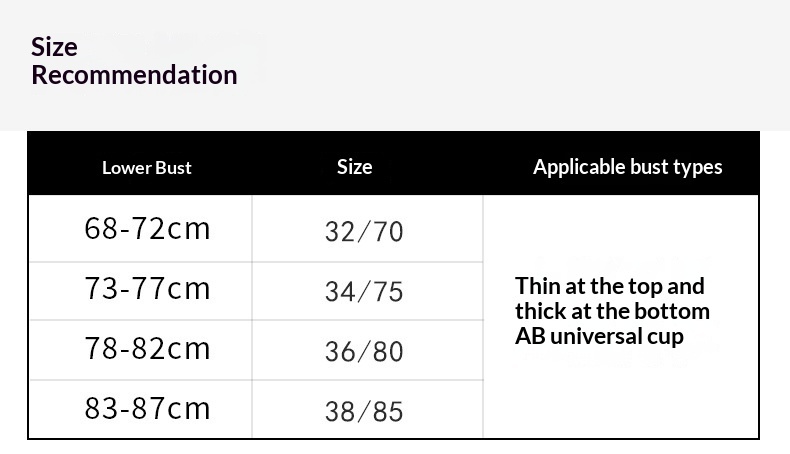Pick the 78-82cm lower bust cell
790x454 pixels.
[x=147, y=349]
